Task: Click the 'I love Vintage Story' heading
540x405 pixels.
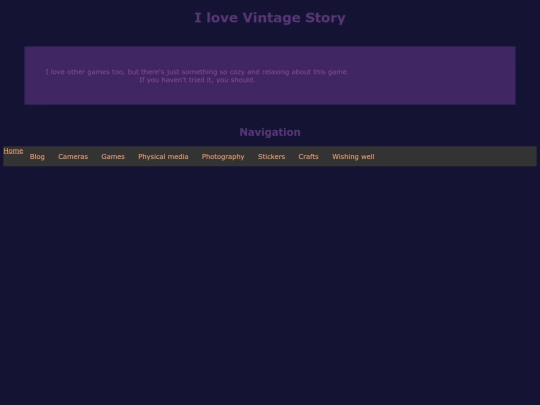Action: click(x=270, y=18)
